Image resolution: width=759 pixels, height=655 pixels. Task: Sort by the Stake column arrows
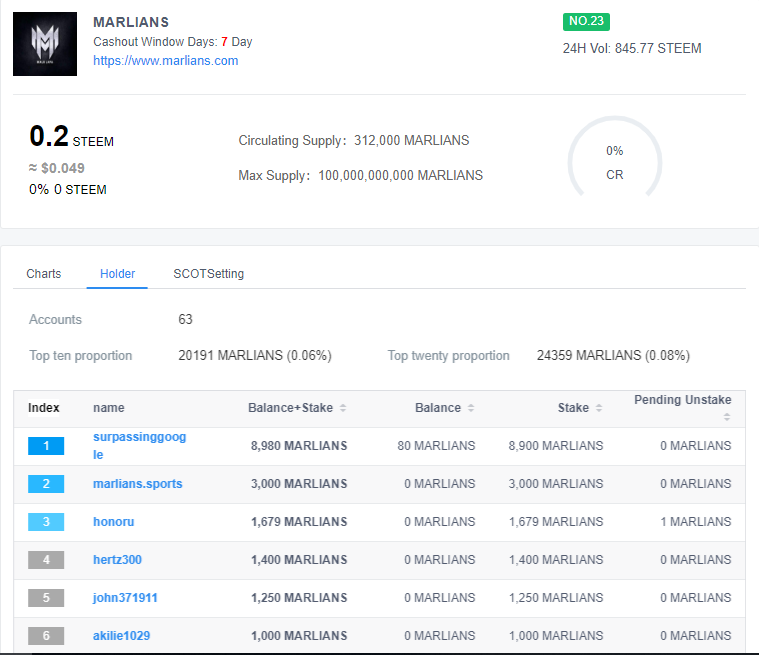(x=599, y=408)
